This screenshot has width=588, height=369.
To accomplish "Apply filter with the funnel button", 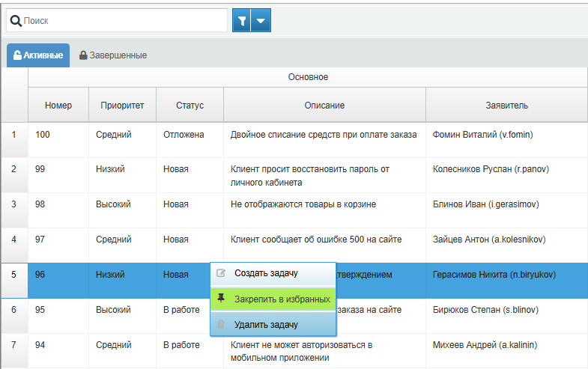I will click(x=242, y=21).
